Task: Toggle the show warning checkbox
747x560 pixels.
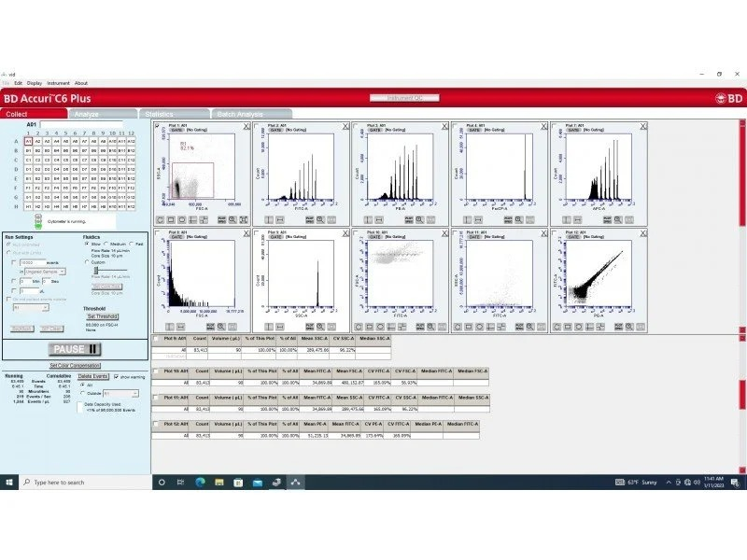Action: [116, 375]
